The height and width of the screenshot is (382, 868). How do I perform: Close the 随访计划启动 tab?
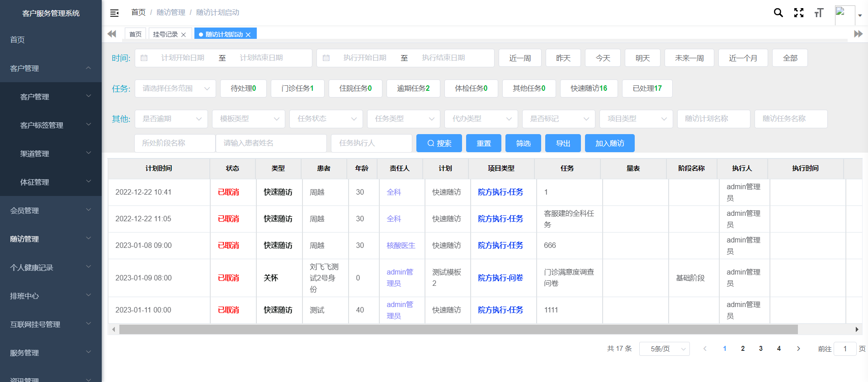248,35
